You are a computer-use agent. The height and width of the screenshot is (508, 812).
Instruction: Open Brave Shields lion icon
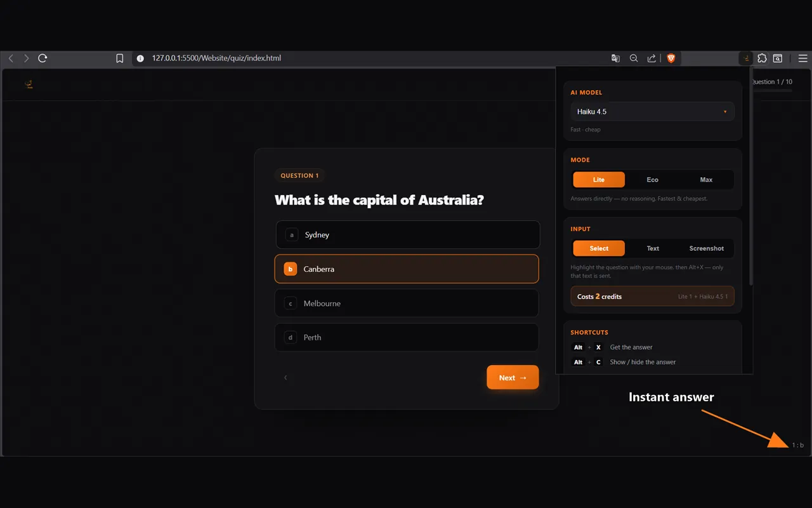tap(671, 58)
